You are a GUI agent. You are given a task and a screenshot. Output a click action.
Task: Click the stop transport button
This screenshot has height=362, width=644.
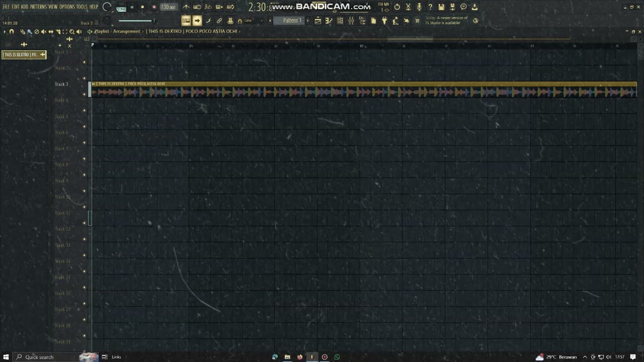coord(142,7)
